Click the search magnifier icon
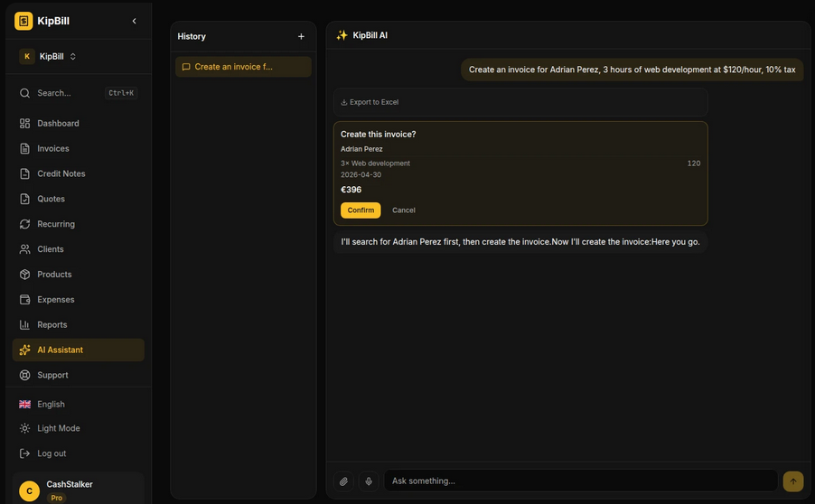The width and height of the screenshot is (815, 504). coord(24,93)
